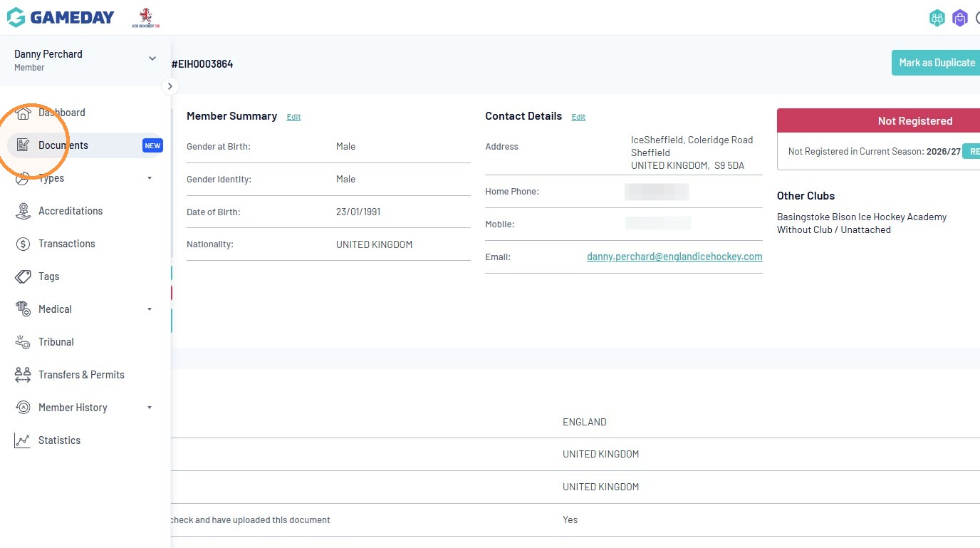The width and height of the screenshot is (980, 548).
Task: Click the Documents notepad icon
Action: (23, 145)
